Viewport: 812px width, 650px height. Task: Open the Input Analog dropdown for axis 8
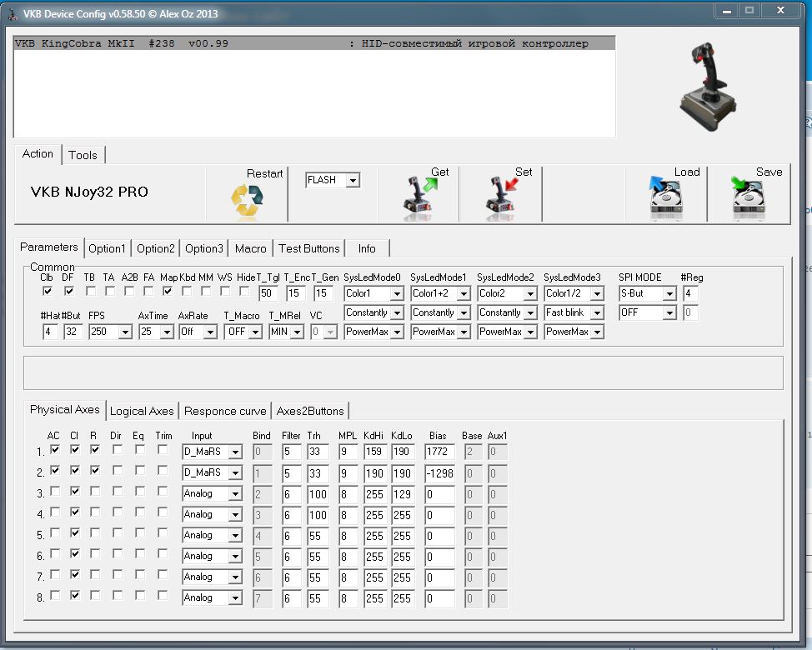[x=235, y=597]
